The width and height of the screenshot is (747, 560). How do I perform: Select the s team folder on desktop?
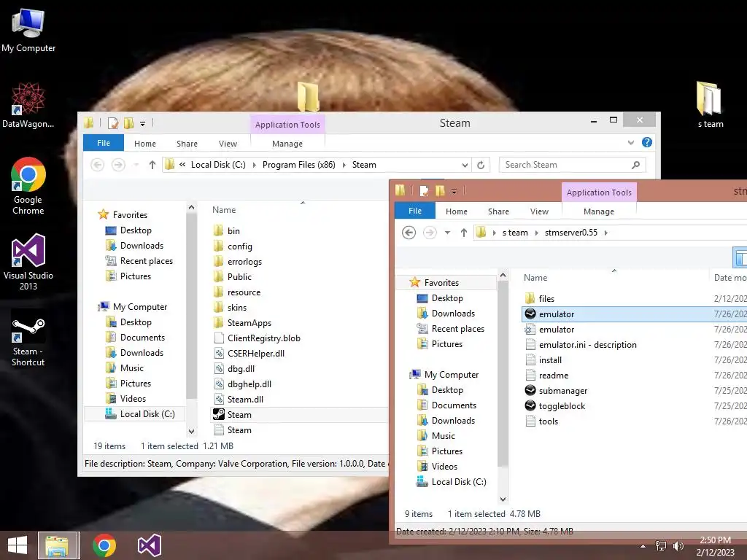tap(710, 105)
